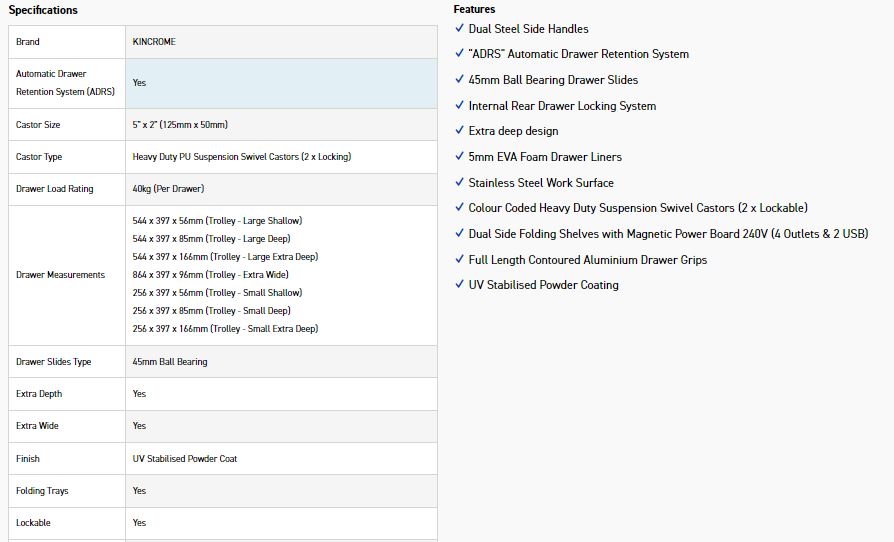Click the checkmark beside Full Length Contoured Aluminium Drawer Grips
894x542 pixels.
pyautogui.click(x=459, y=260)
